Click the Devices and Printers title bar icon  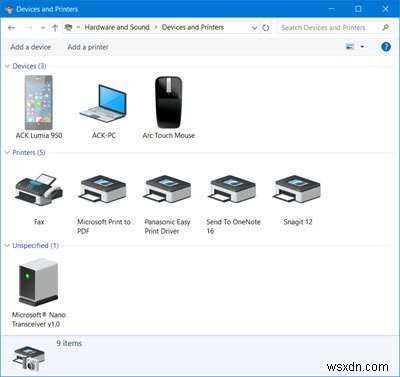(x=9, y=9)
